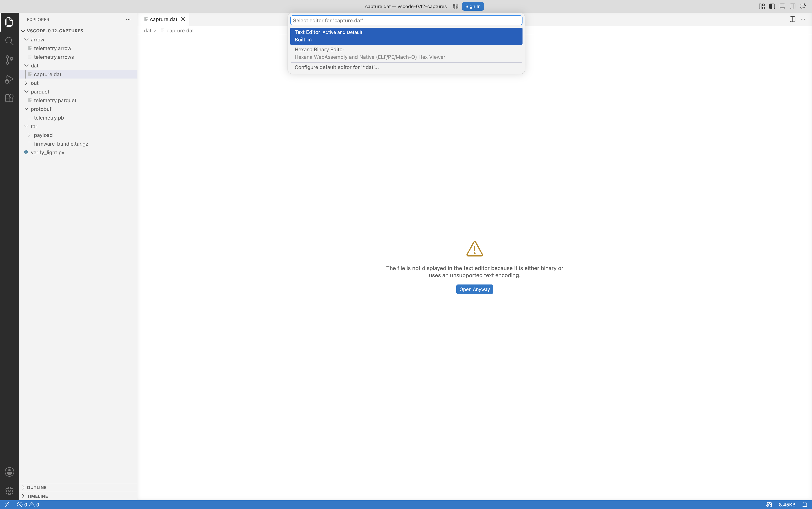Show errors and warnings problems count
The width and height of the screenshot is (812, 509).
[x=28, y=505]
